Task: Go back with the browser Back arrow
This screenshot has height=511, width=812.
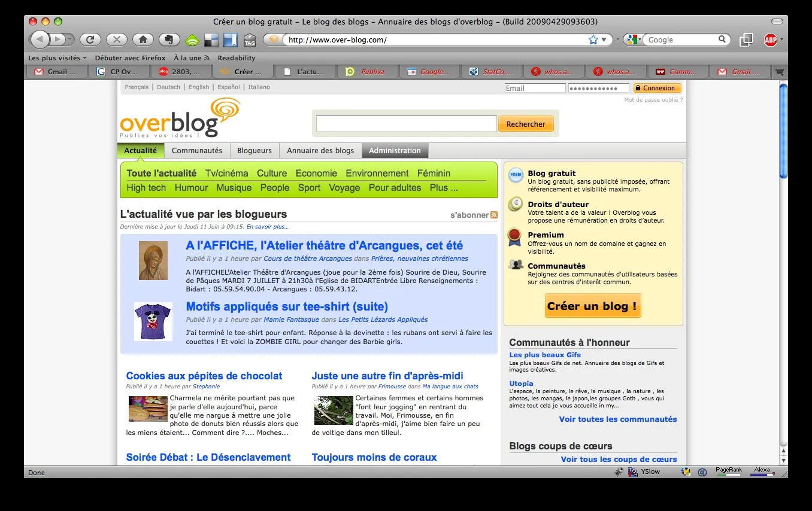Action: [40, 39]
